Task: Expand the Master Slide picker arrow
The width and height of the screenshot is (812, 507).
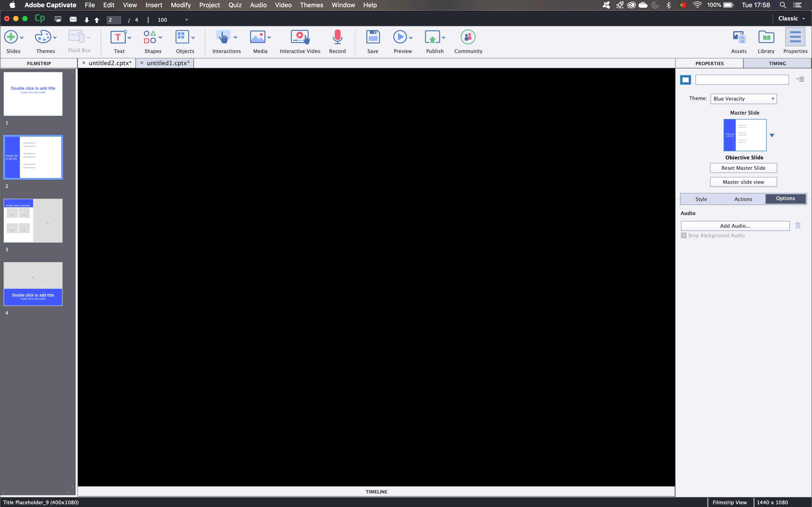Action: (772, 136)
